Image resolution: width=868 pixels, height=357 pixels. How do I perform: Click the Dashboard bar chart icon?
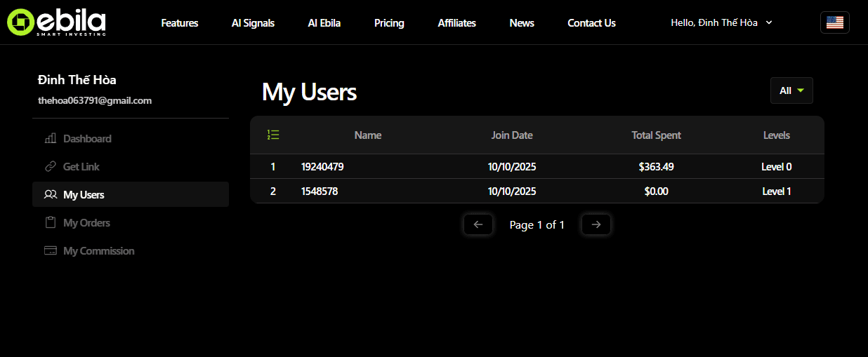[x=50, y=138]
